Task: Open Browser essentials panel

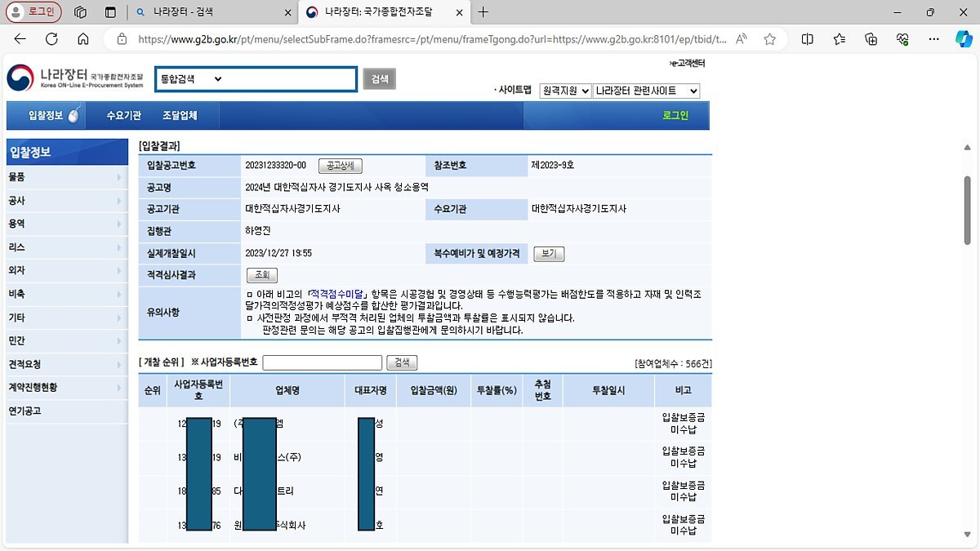Action: [x=901, y=38]
